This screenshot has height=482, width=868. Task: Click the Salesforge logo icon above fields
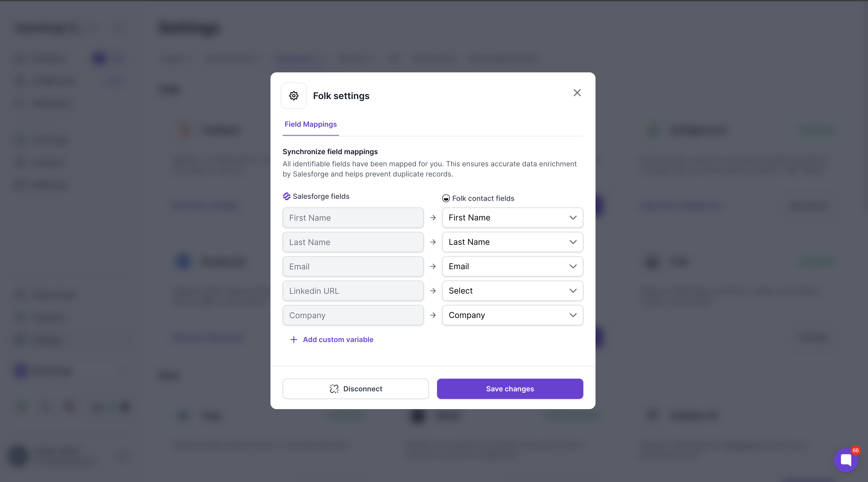click(286, 196)
